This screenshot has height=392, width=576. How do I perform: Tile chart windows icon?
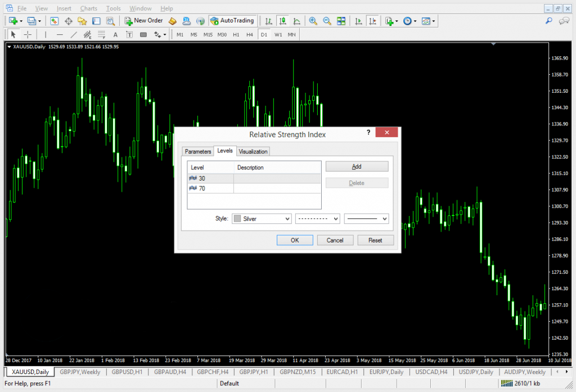point(341,21)
